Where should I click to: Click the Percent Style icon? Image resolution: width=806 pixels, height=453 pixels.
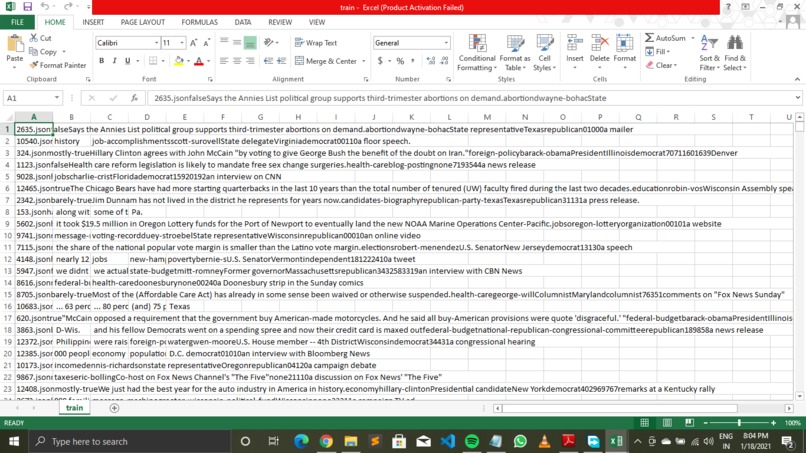[x=400, y=61]
